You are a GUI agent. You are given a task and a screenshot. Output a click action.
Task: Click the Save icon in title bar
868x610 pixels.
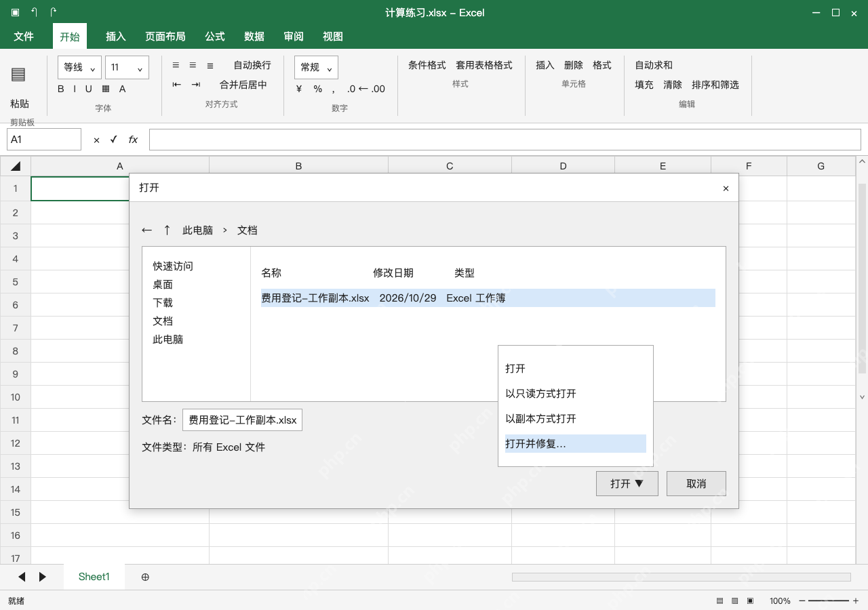pyautogui.click(x=15, y=12)
